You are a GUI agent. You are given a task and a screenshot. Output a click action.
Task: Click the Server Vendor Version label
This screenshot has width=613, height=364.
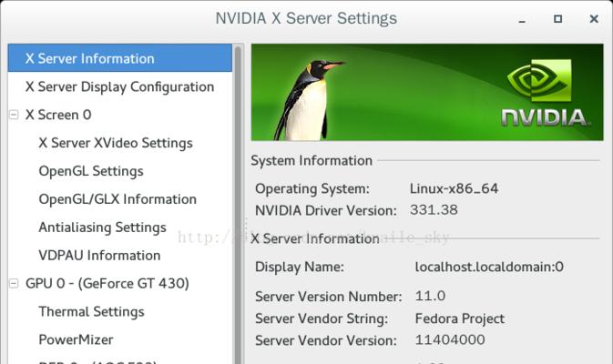[x=326, y=340]
